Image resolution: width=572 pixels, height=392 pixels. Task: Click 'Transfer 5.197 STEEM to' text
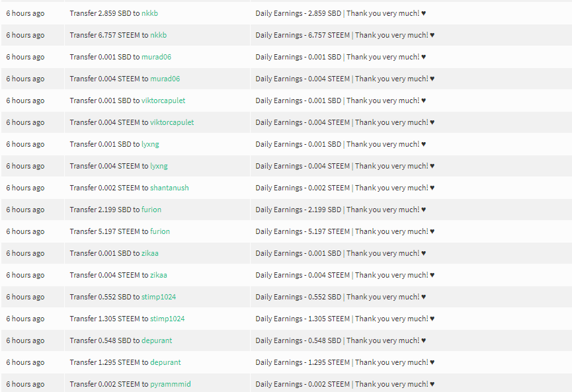pyautogui.click(x=109, y=232)
